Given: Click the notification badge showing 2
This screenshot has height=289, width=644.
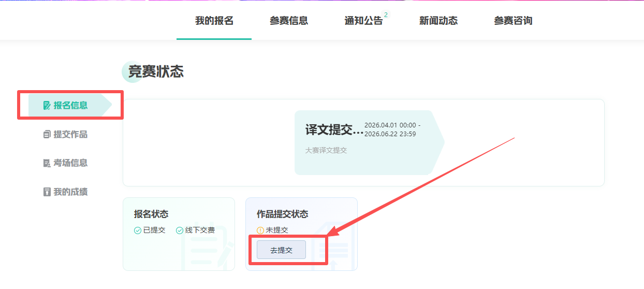Looking at the screenshot, I should [x=386, y=15].
